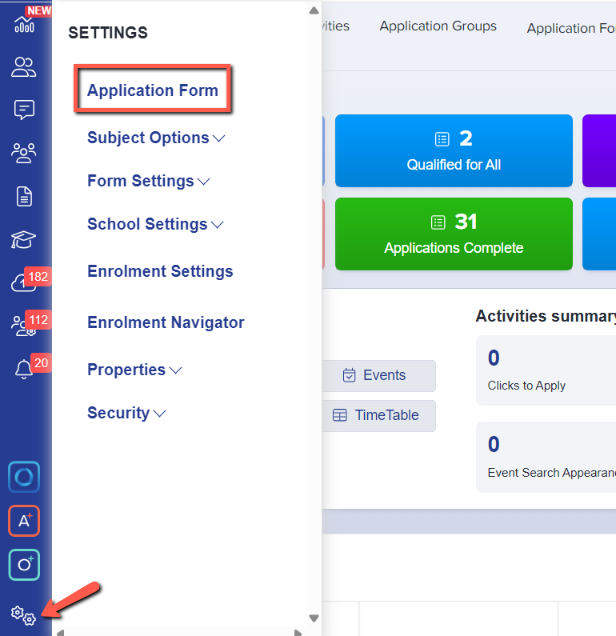Expand the Subject Options submenu
Image resolution: width=616 pixels, height=636 pixels.
point(156,138)
